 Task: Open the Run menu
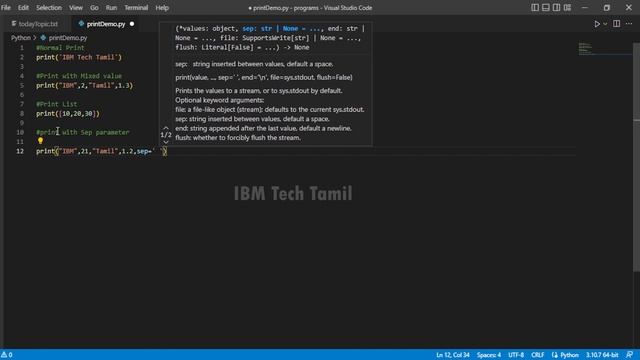point(111,8)
